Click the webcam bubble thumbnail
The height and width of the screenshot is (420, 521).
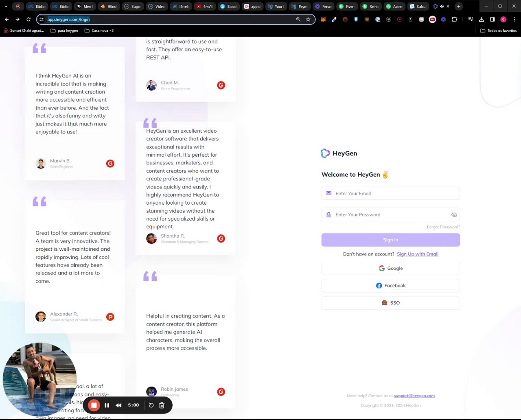pyautogui.click(x=39, y=379)
